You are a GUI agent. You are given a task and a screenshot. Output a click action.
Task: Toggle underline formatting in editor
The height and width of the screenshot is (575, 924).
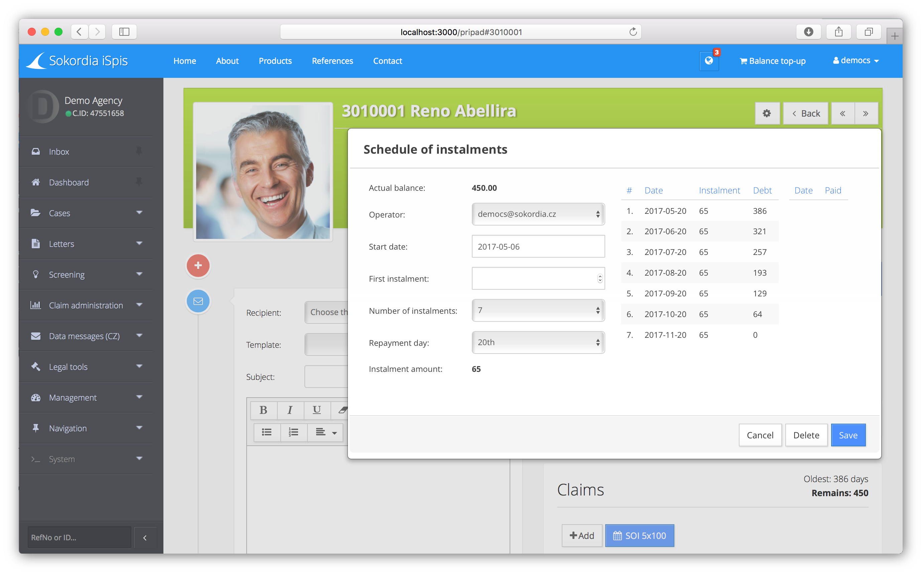click(317, 410)
